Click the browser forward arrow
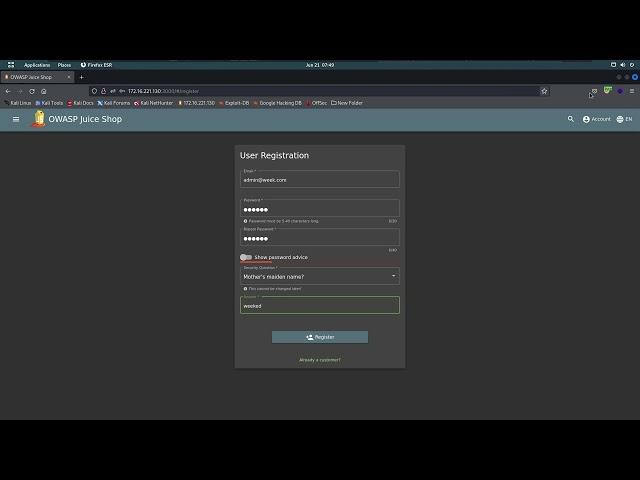Screen dimensions: 640x480 [x=20, y=91]
